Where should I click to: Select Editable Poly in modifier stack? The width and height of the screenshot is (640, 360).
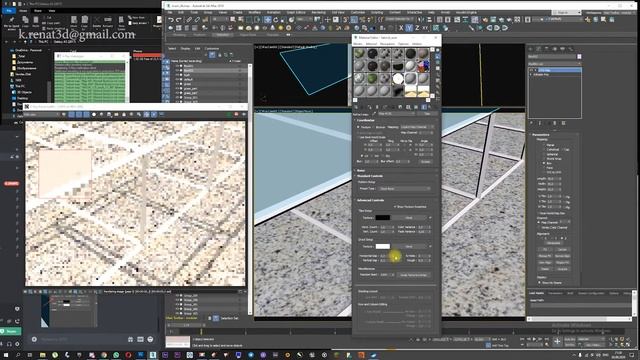coord(541,75)
